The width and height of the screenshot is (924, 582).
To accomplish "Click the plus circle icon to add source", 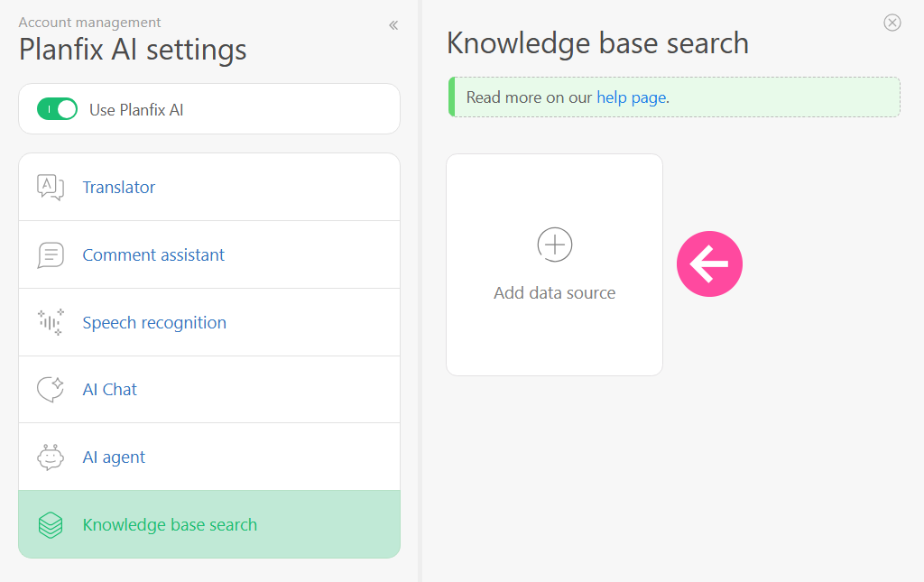I will [x=555, y=245].
